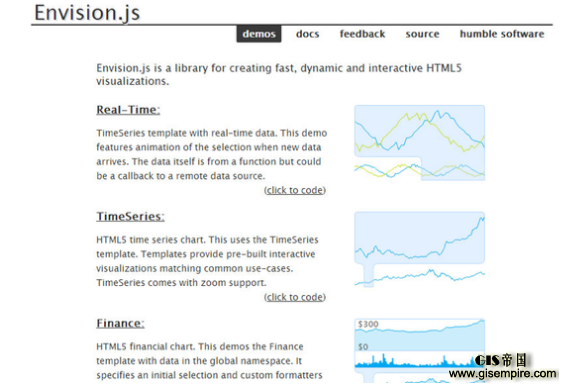Click 'click to code' under TimeSeries

click(x=295, y=297)
